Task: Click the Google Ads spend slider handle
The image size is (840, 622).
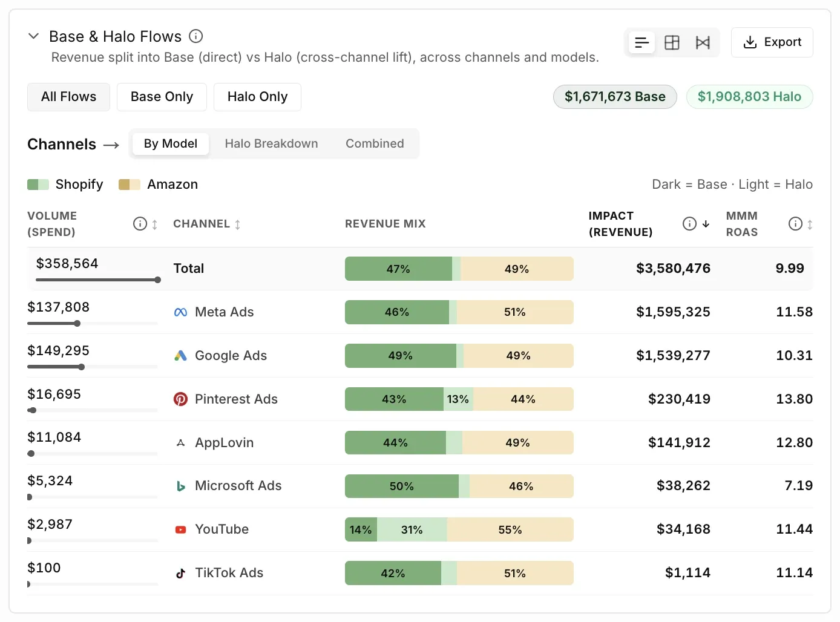Action: tap(82, 367)
